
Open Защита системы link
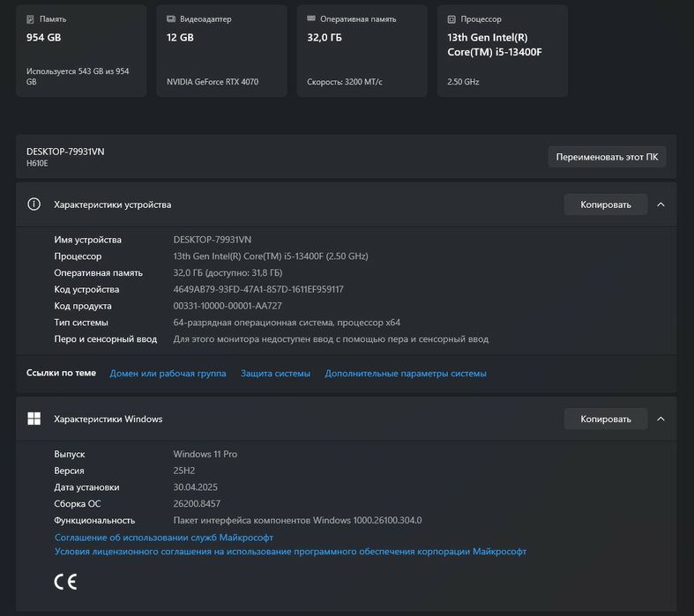coord(275,374)
